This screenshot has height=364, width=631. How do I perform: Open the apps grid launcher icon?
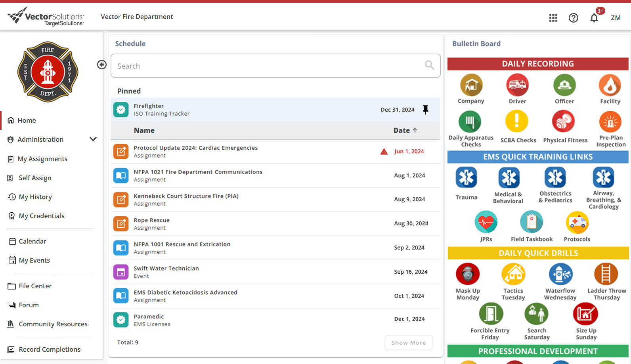pyautogui.click(x=553, y=18)
